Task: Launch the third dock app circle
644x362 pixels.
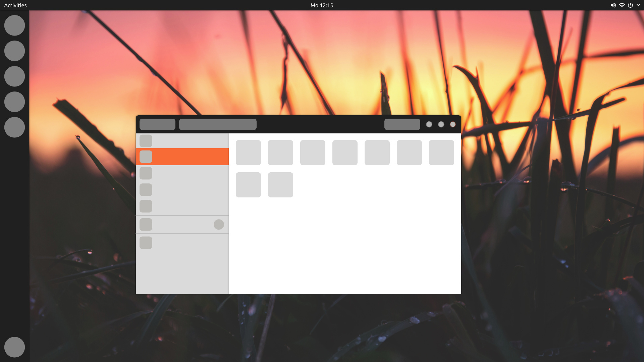Action: [14, 76]
